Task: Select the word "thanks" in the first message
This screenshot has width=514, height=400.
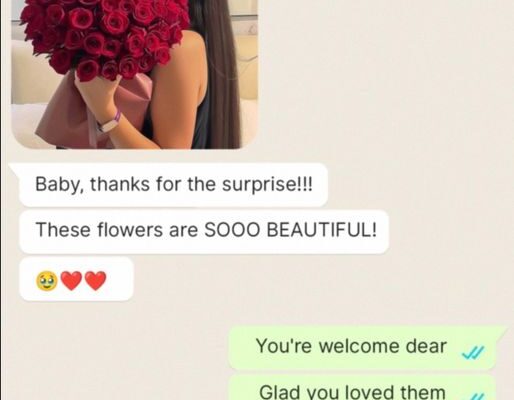Action: click(120, 184)
